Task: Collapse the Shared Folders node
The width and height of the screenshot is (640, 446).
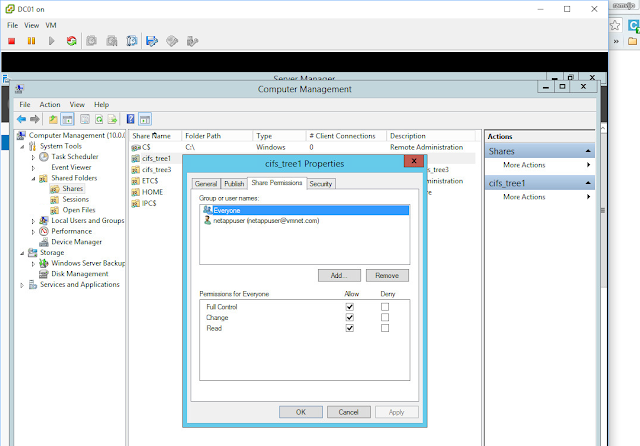Action: [33, 178]
